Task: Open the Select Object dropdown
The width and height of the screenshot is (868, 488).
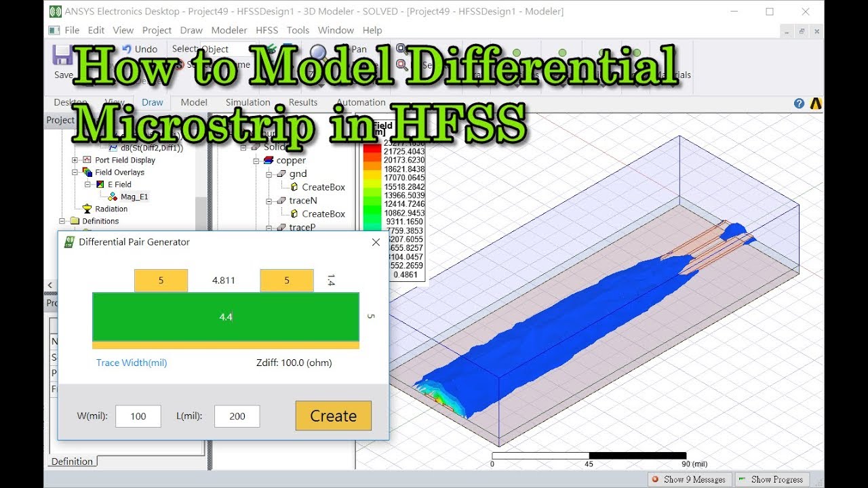Action: [x=227, y=49]
